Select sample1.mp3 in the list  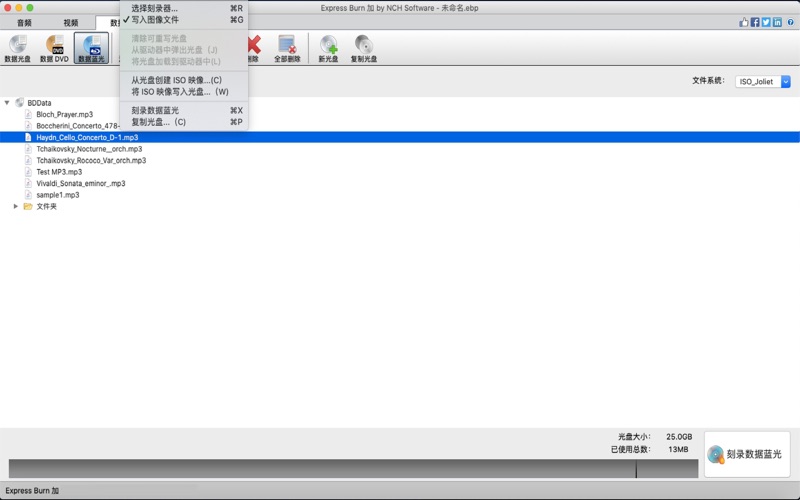pyautogui.click(x=58, y=195)
